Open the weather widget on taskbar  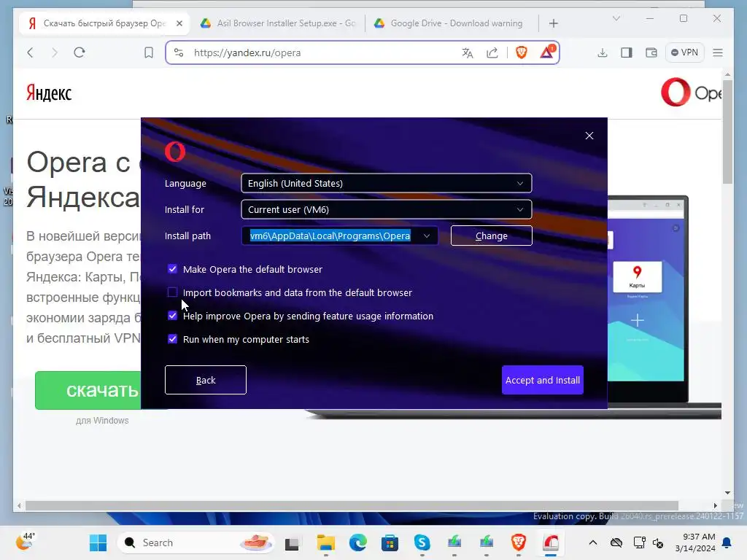(x=26, y=541)
